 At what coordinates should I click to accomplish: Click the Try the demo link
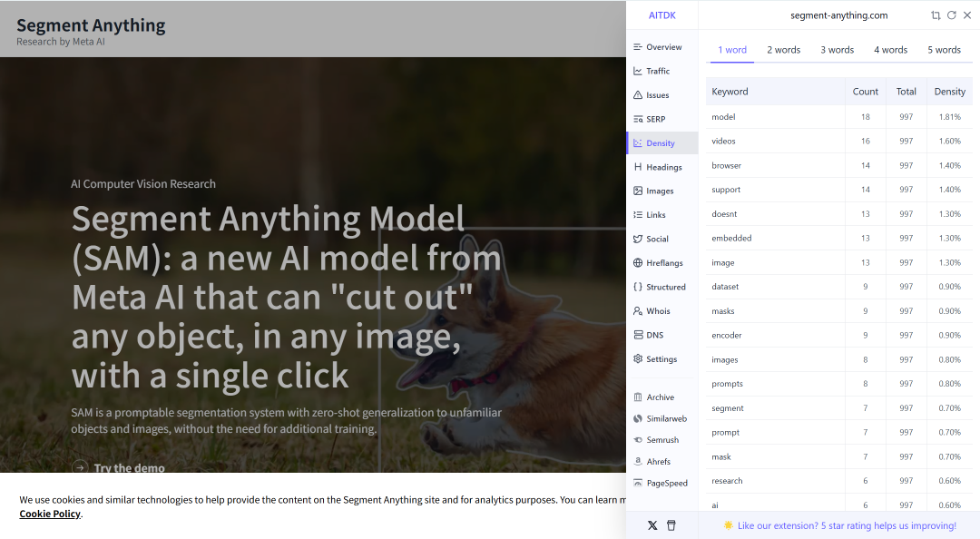click(130, 467)
